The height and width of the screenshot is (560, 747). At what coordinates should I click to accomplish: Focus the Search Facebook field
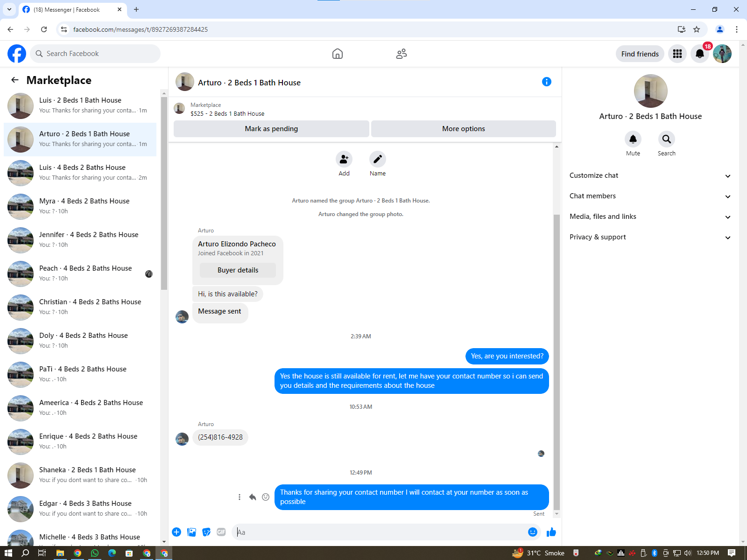click(x=95, y=54)
